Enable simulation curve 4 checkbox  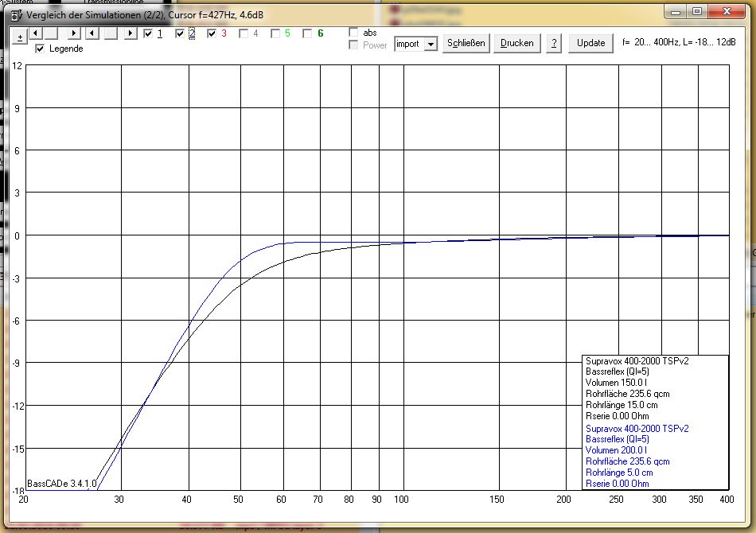pos(244,33)
